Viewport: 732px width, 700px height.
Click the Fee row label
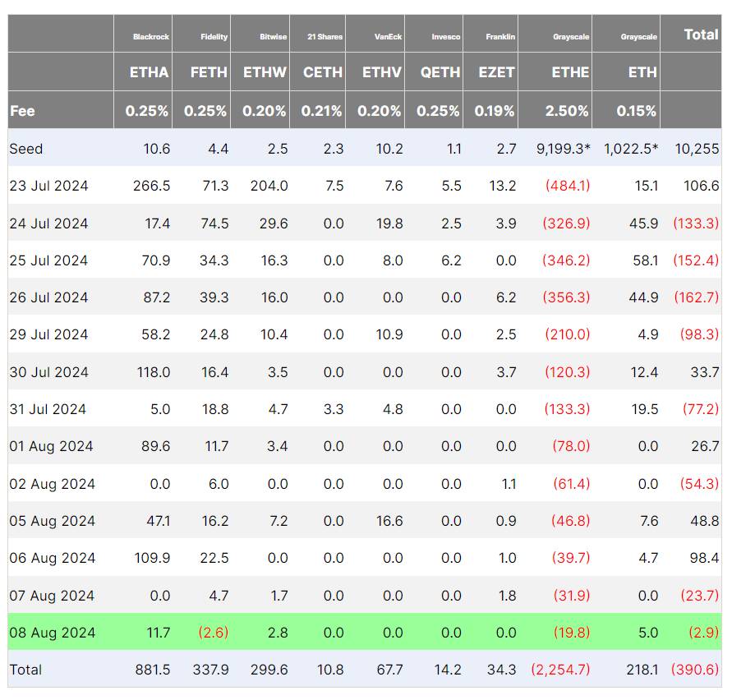tap(22, 111)
